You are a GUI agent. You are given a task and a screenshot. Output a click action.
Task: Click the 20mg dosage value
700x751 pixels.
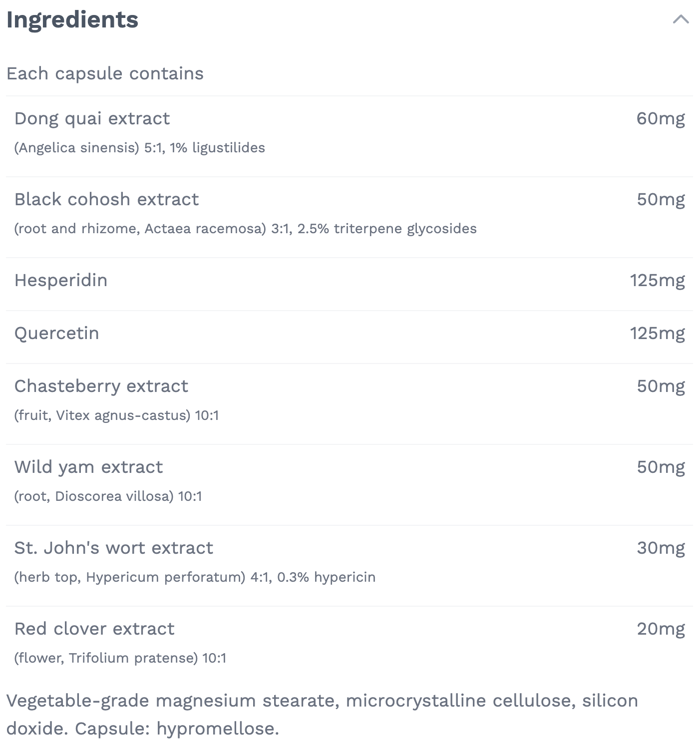660,629
